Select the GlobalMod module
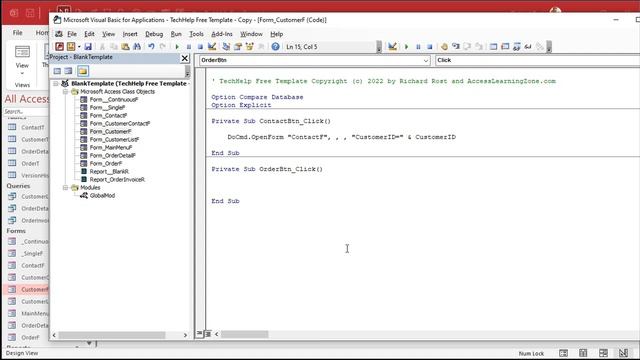The image size is (640, 360). 102,196
